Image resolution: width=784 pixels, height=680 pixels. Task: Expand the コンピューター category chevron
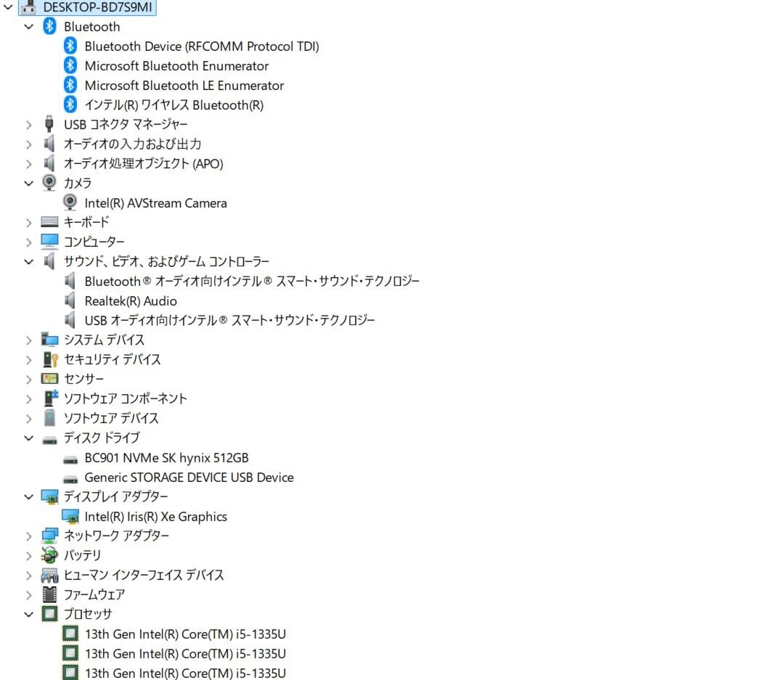tap(28, 242)
